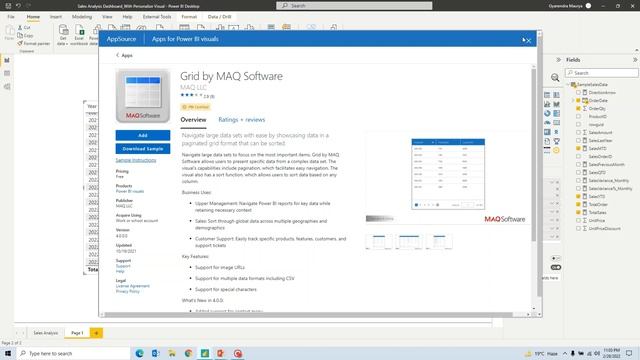Viewport: 640px width, 360px height.
Task: Open PowerPoint from the taskbar
Action: pyautogui.click(x=221, y=353)
